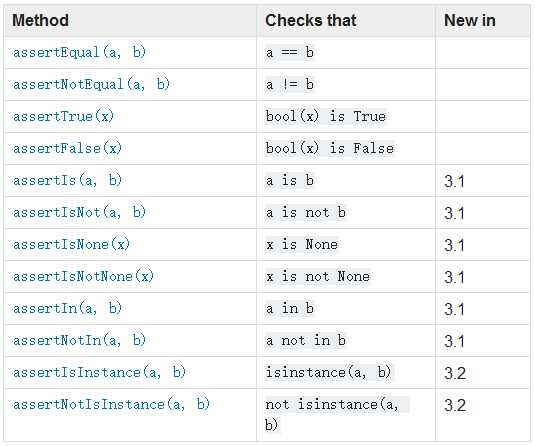Screen dimensions: 535x446
Task: Open the assertNotEqual(a, b) method link
Action: coord(91,84)
